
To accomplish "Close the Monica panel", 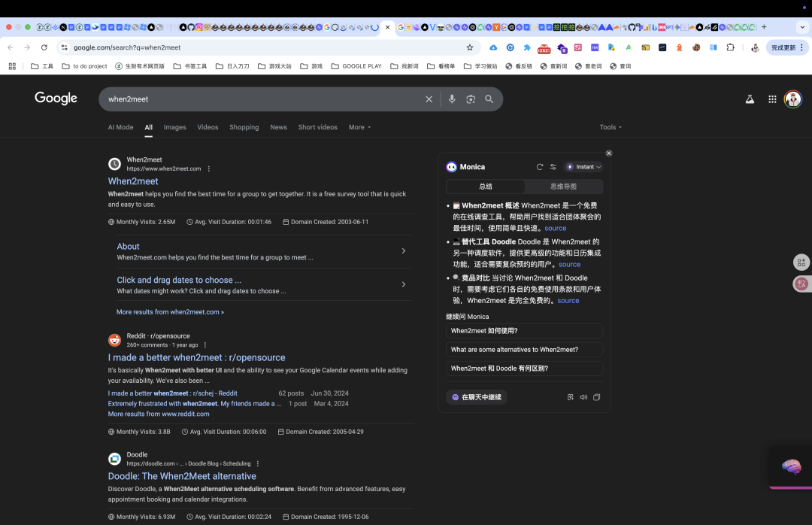I will (x=609, y=153).
